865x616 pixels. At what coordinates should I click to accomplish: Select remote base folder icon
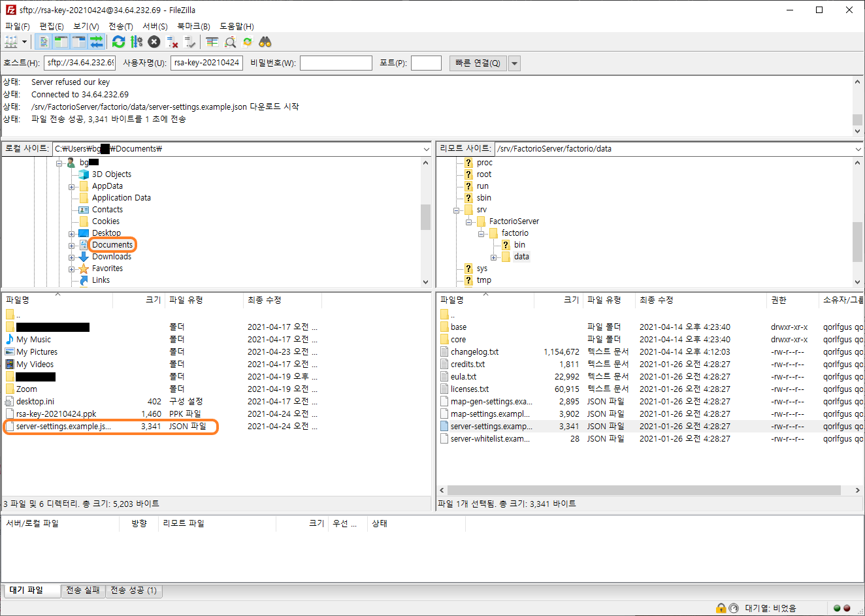444,327
